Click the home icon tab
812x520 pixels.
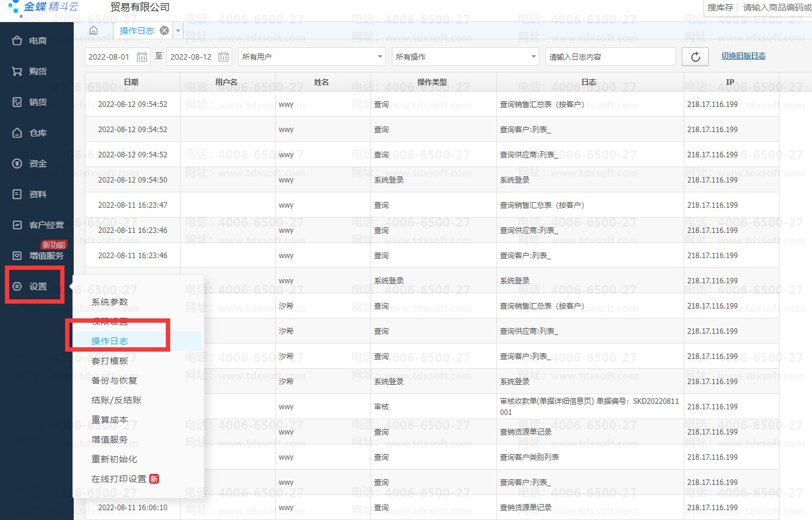click(93, 31)
